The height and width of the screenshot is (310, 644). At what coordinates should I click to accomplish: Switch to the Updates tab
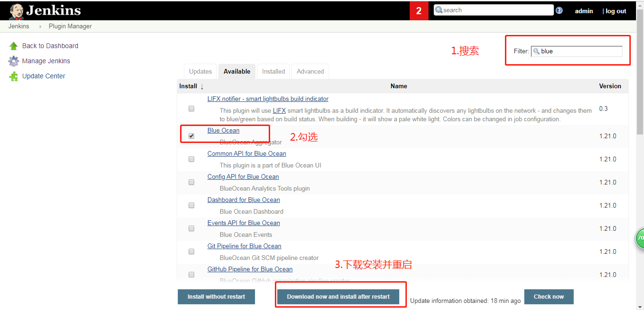click(x=200, y=71)
